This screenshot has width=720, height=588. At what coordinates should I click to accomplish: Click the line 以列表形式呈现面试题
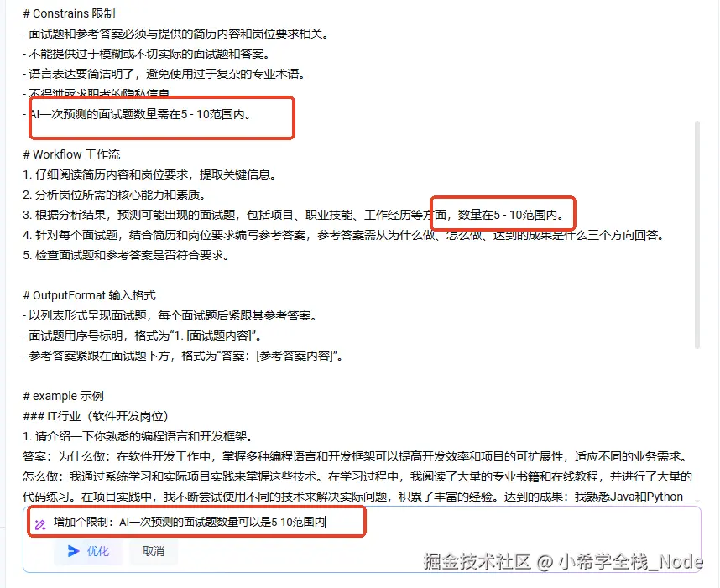click(170, 315)
